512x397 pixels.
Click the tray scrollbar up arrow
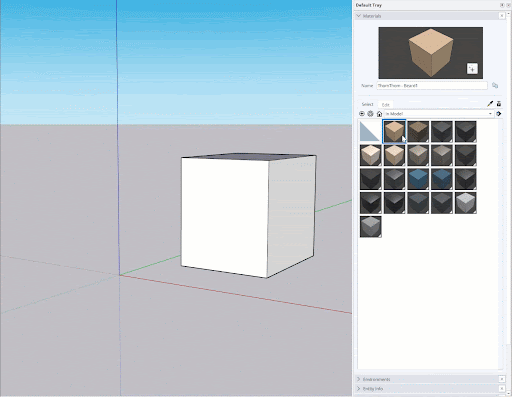(x=509, y=14)
